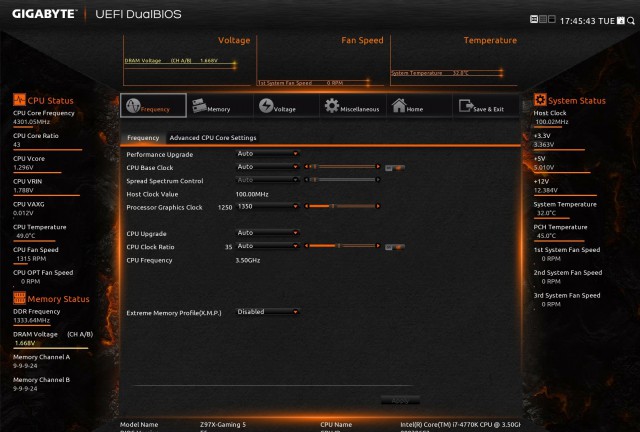Click the PCH Temperature 45.0°C reading

pos(546,236)
